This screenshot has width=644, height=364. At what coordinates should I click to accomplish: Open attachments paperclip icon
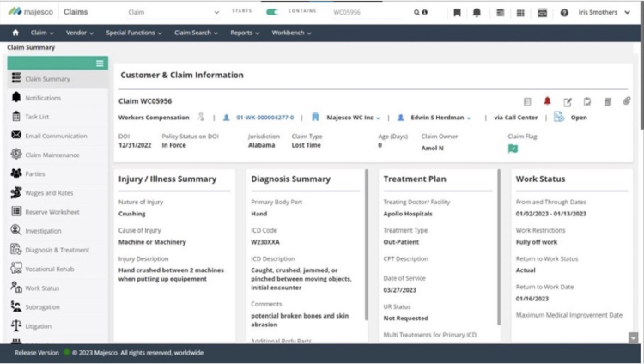click(x=626, y=100)
